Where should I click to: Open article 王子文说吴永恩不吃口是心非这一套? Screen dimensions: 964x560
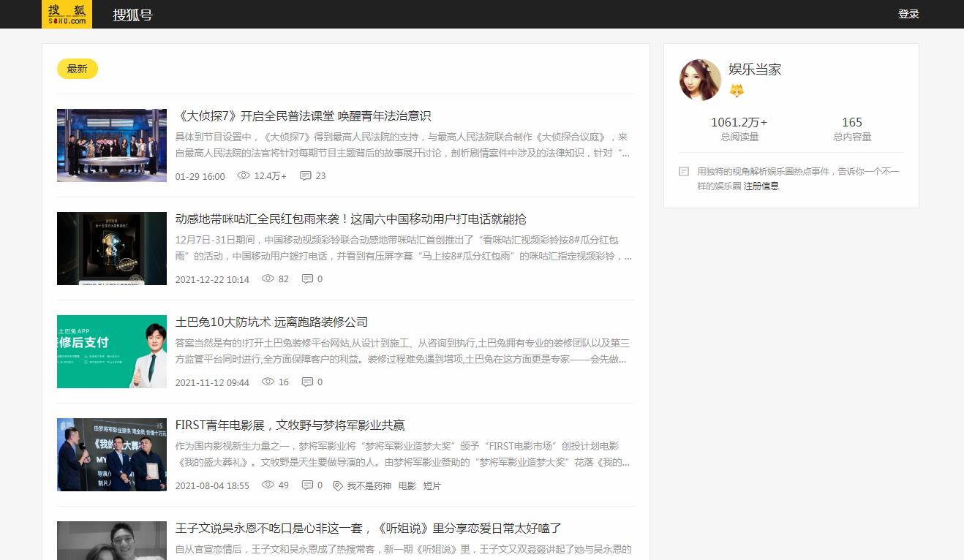369,528
